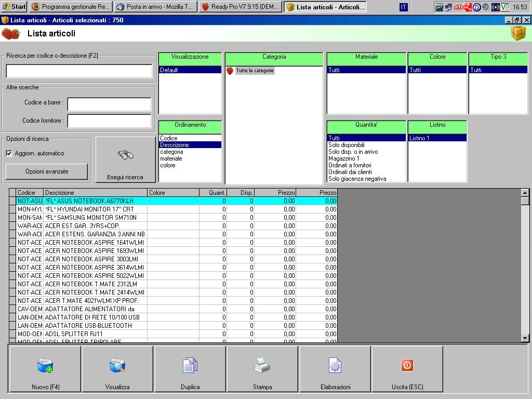Open the Visualizza article viewer icon
Screen dimensions: 532x399
coord(117,366)
